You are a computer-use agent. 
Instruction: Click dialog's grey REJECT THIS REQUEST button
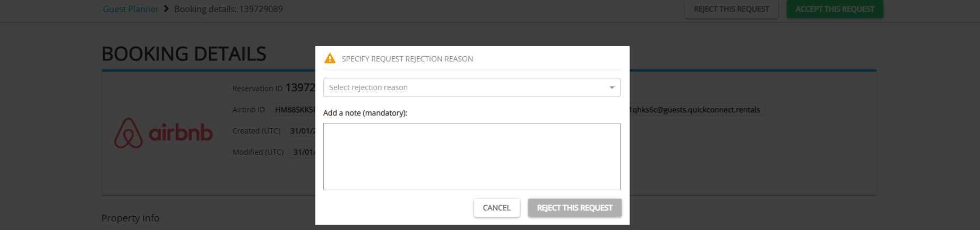[x=574, y=208]
